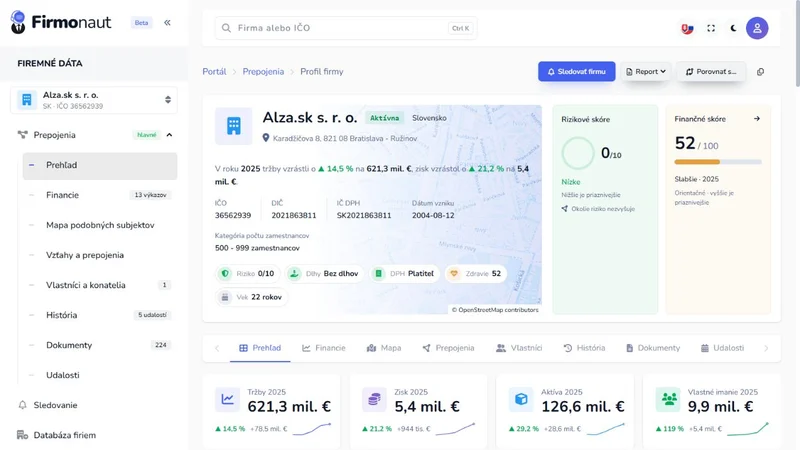Switch to História tab
Viewport: 800px width, 450px height.
tap(584, 348)
